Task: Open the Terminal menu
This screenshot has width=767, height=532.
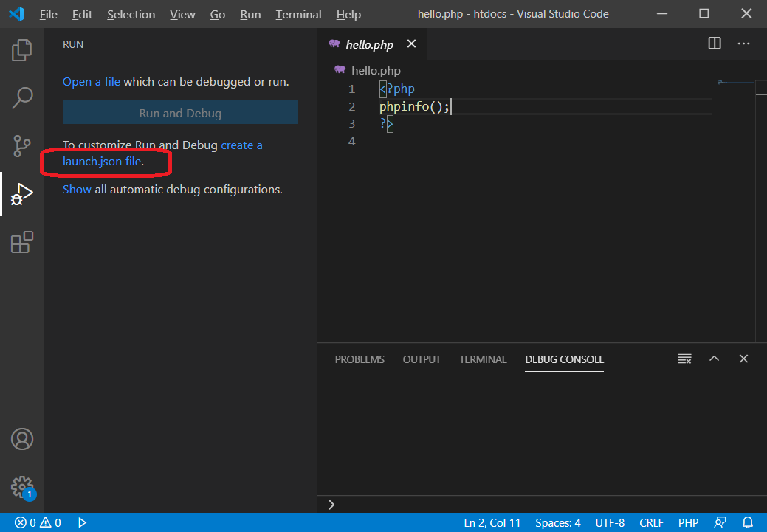Action: point(298,14)
